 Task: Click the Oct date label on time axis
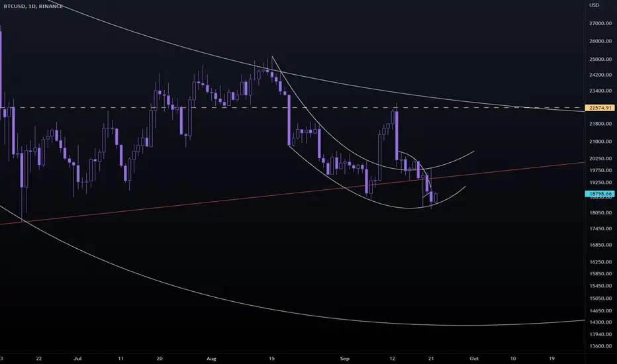[x=474, y=359]
